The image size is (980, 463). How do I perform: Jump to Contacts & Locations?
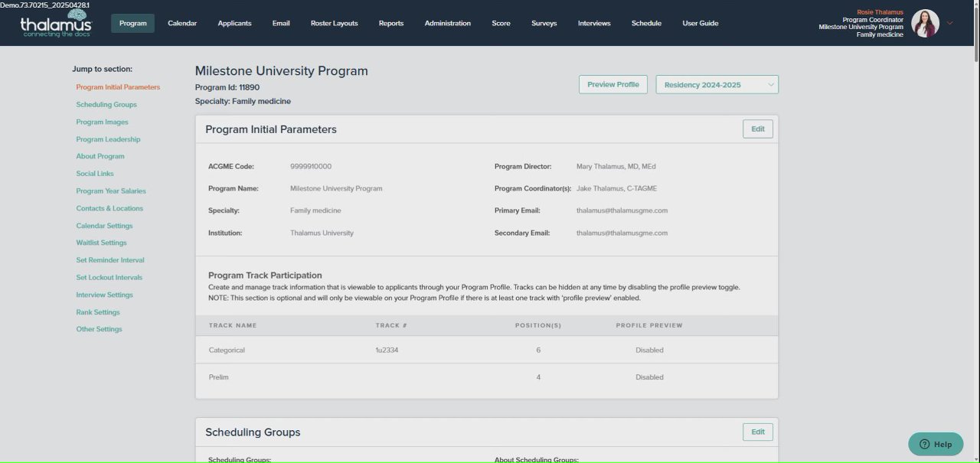[x=109, y=208]
